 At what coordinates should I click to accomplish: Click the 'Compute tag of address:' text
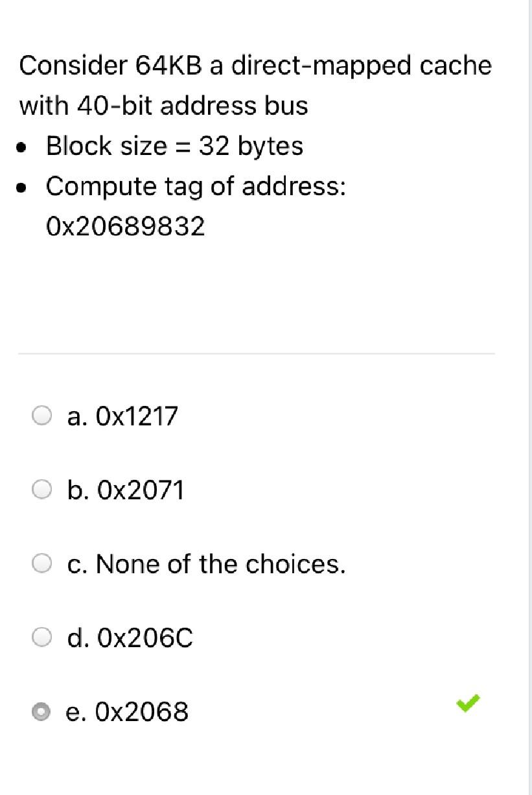(196, 187)
